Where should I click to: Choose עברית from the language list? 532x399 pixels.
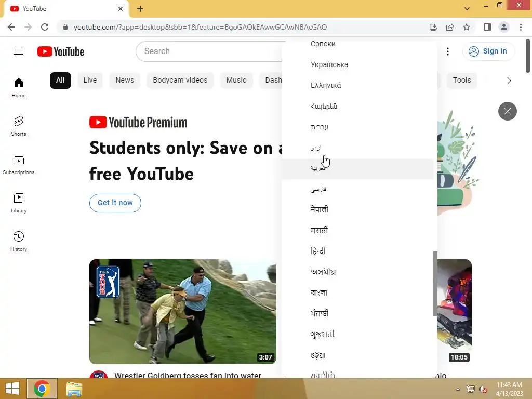click(x=357, y=127)
